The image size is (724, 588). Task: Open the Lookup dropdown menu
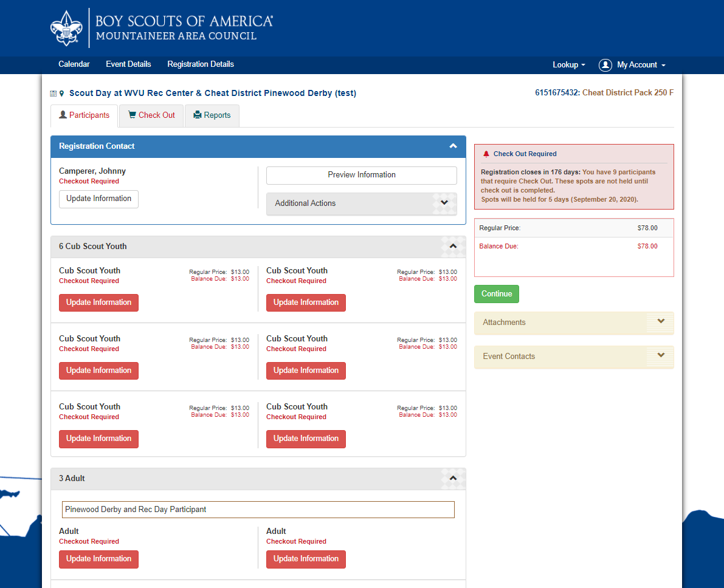point(569,65)
